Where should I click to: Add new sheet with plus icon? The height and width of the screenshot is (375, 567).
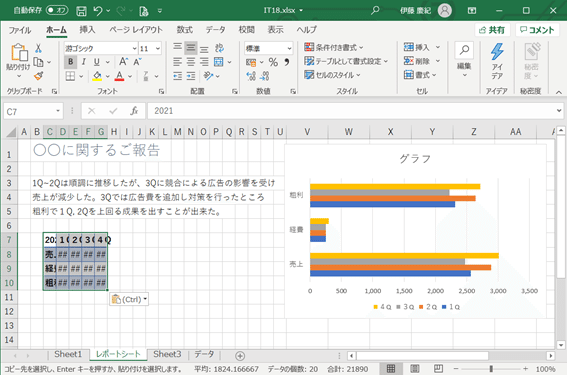click(x=240, y=356)
